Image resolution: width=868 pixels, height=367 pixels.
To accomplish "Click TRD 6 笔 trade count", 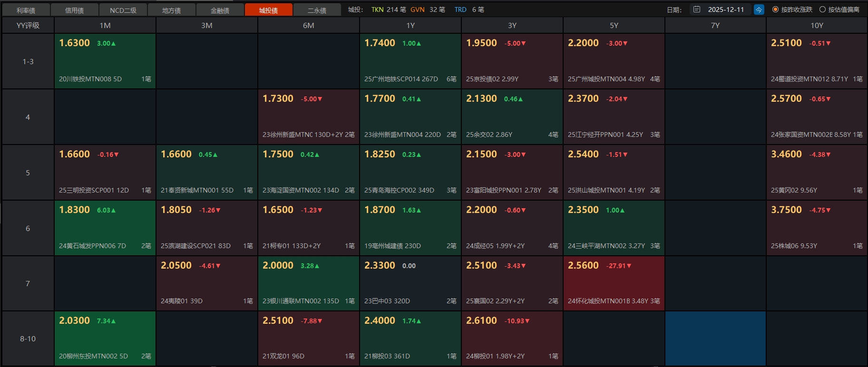I will click(x=469, y=10).
